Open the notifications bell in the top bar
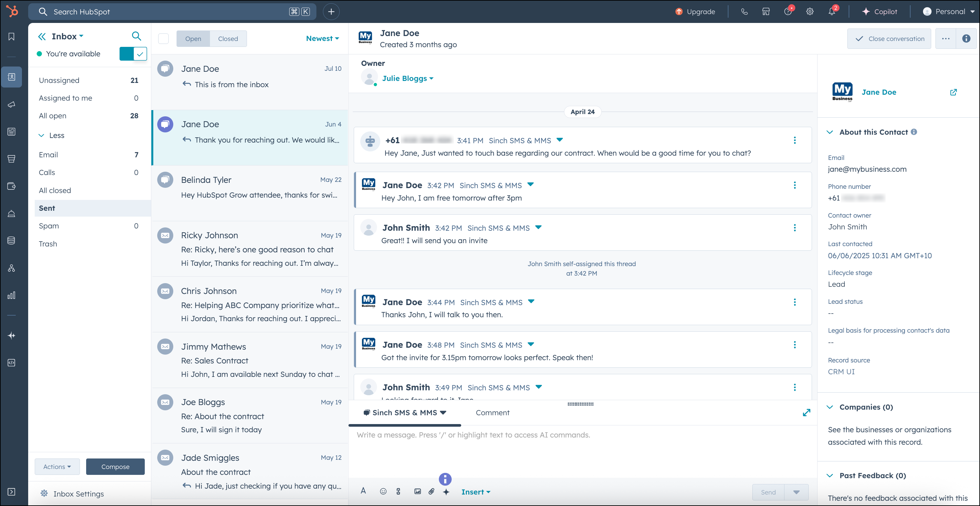 (x=832, y=11)
